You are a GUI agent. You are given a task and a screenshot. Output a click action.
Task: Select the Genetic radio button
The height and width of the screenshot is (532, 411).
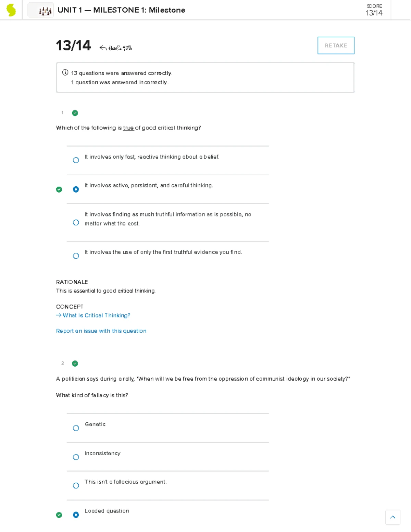tap(76, 428)
